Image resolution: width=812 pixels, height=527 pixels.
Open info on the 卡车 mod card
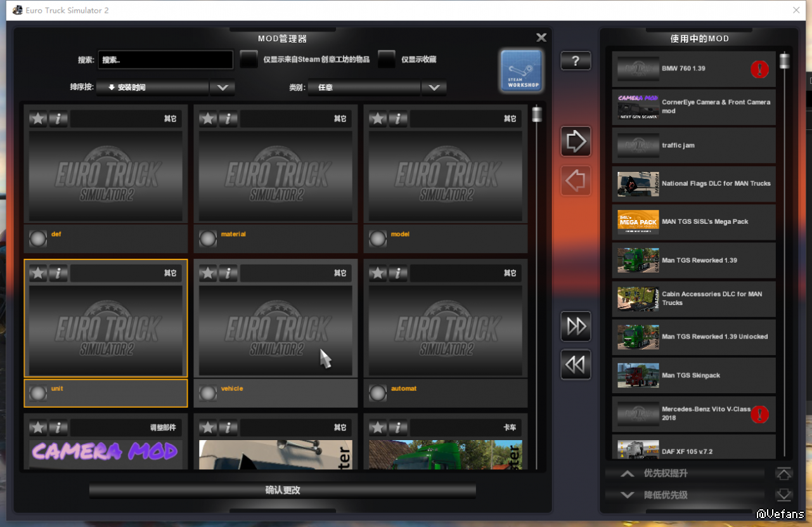[x=398, y=428]
